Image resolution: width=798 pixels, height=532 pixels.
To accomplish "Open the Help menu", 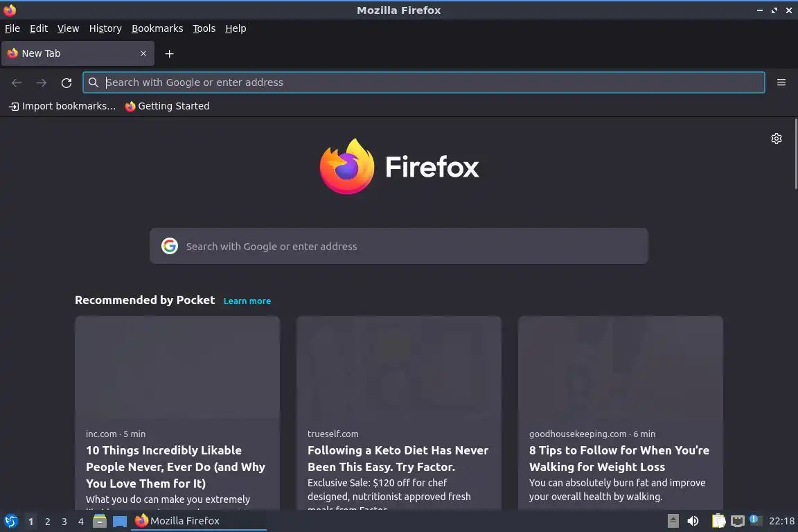I will (x=236, y=28).
